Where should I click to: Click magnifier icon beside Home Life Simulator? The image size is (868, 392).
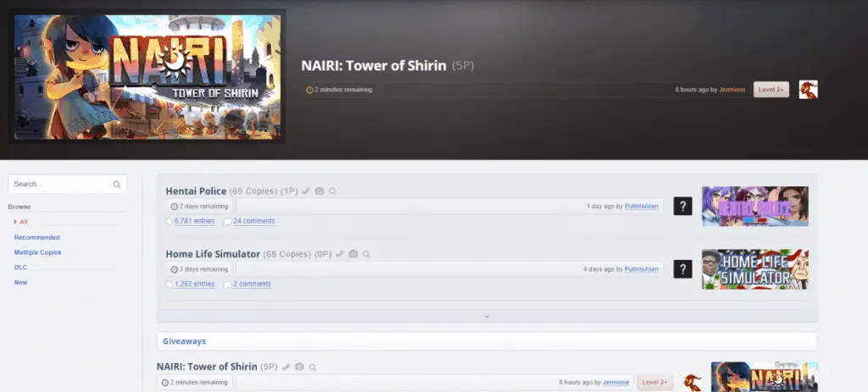[366, 254]
